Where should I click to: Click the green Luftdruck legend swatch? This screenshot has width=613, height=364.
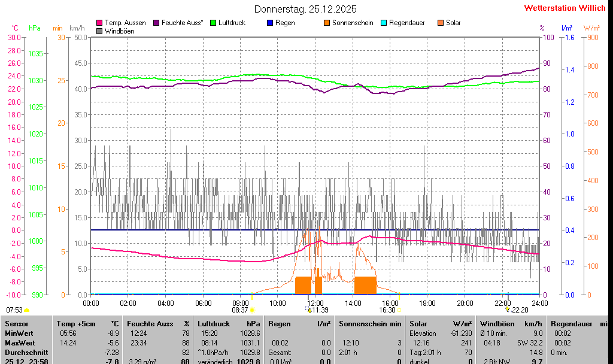click(214, 23)
